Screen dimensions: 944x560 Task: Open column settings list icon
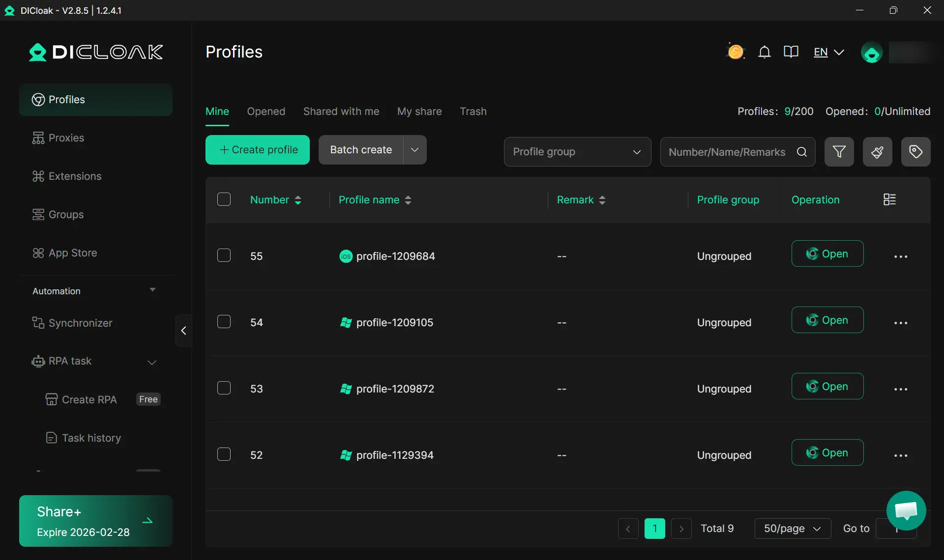click(889, 199)
